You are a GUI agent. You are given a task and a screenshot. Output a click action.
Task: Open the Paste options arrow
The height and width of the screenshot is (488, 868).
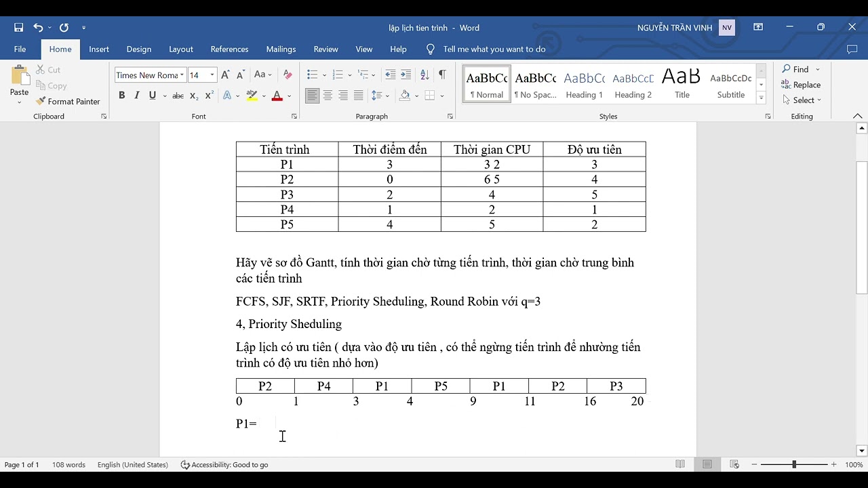pyautogui.click(x=20, y=102)
